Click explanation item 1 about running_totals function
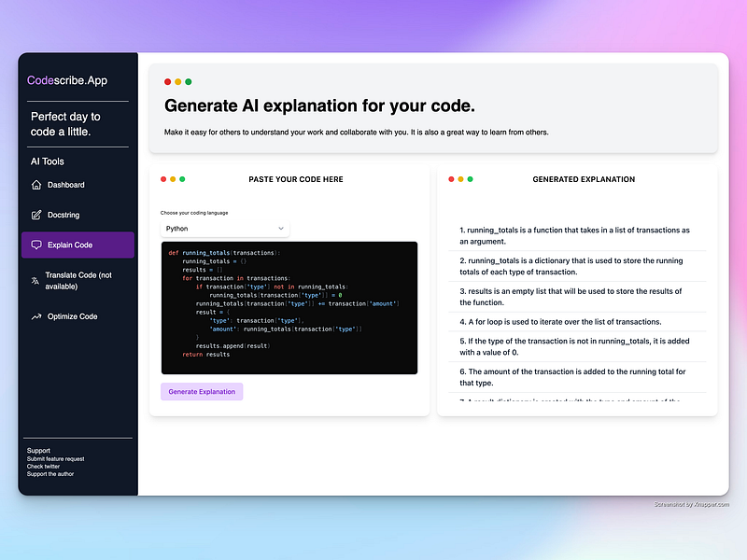The width and height of the screenshot is (747, 560). pos(577,236)
